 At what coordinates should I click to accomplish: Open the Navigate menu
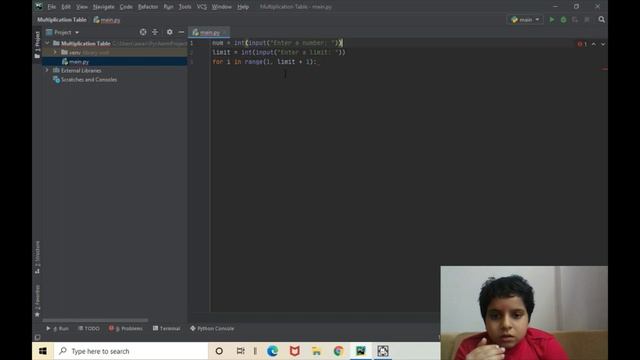[104, 7]
